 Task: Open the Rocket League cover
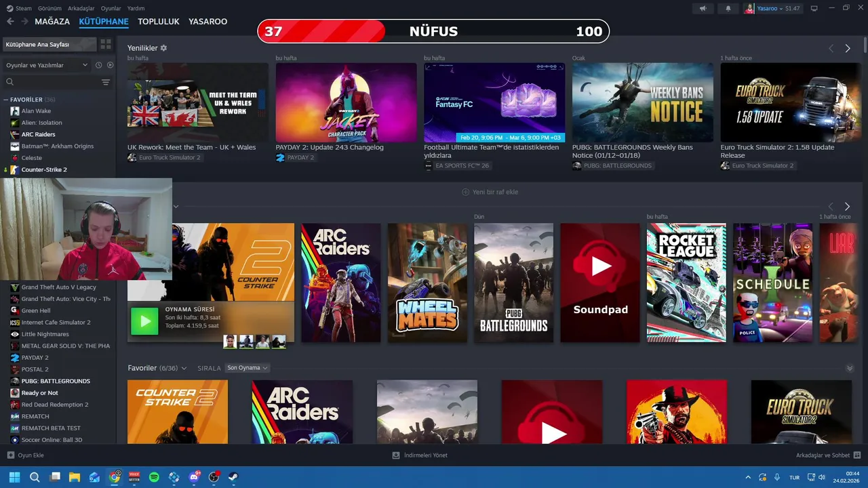click(x=686, y=283)
